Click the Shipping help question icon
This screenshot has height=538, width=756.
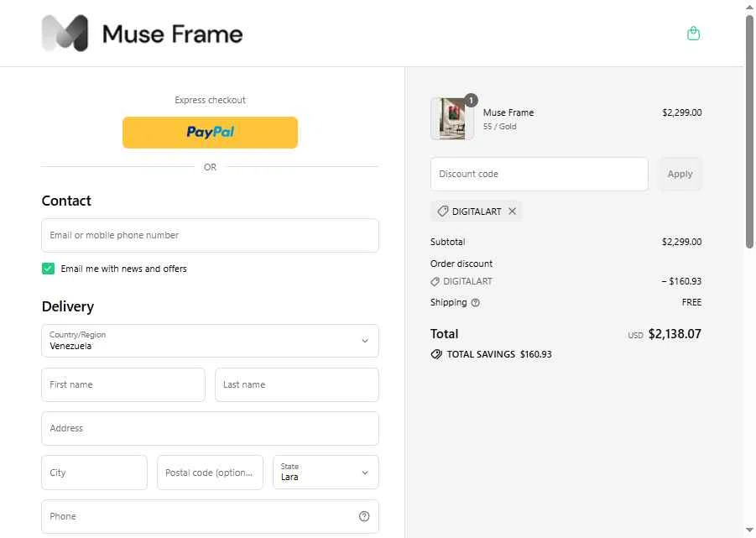476,303
